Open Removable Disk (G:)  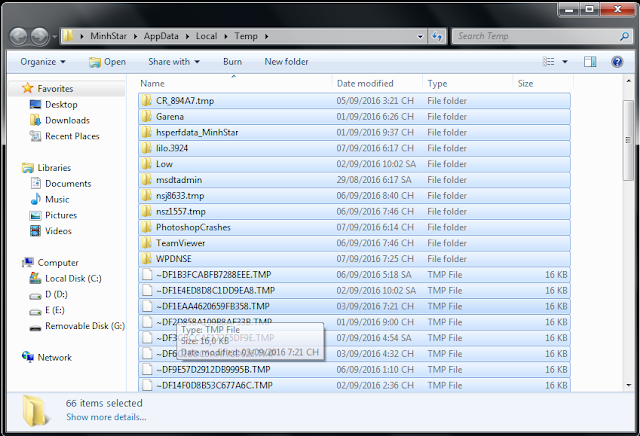pyautogui.click(x=84, y=326)
